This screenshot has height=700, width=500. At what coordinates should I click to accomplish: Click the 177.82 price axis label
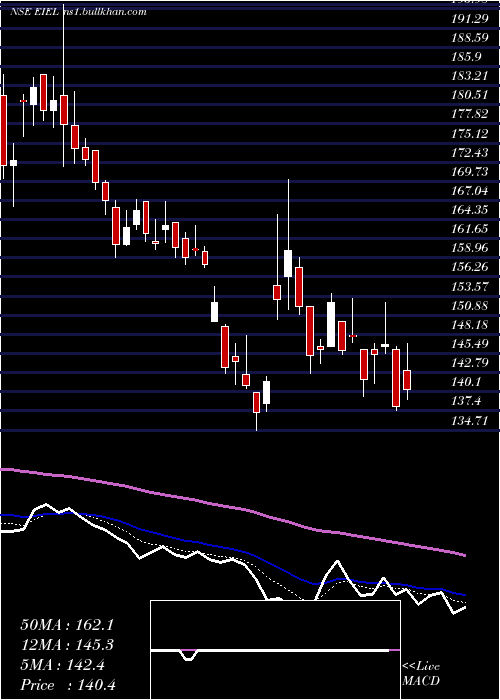[470, 114]
